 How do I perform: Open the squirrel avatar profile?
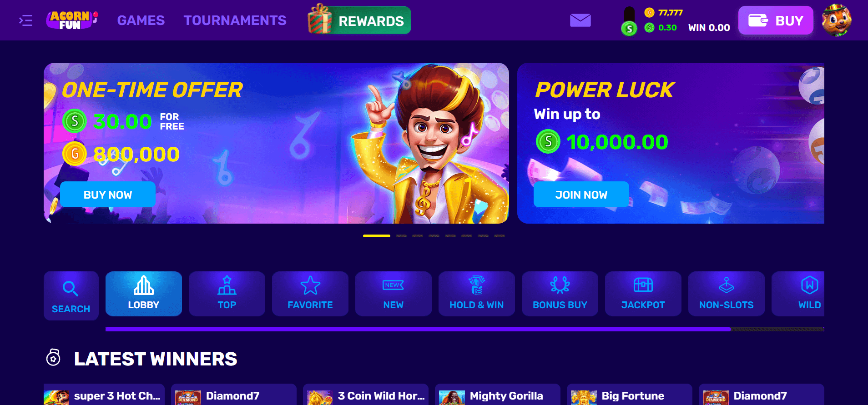coord(837,20)
